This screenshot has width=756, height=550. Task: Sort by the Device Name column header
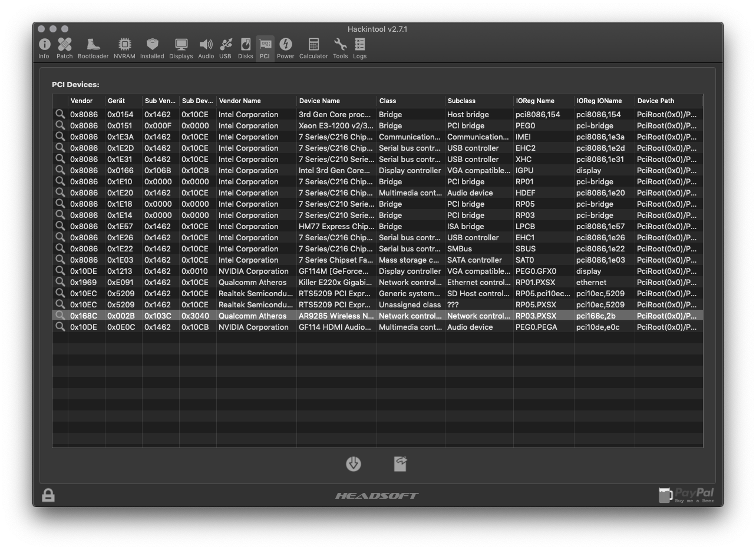pyautogui.click(x=336, y=101)
